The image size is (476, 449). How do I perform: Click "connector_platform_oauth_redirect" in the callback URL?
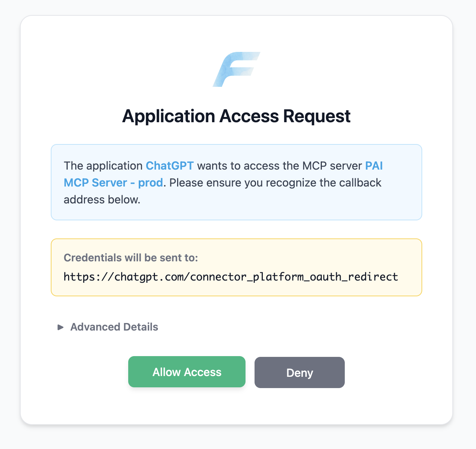point(294,277)
